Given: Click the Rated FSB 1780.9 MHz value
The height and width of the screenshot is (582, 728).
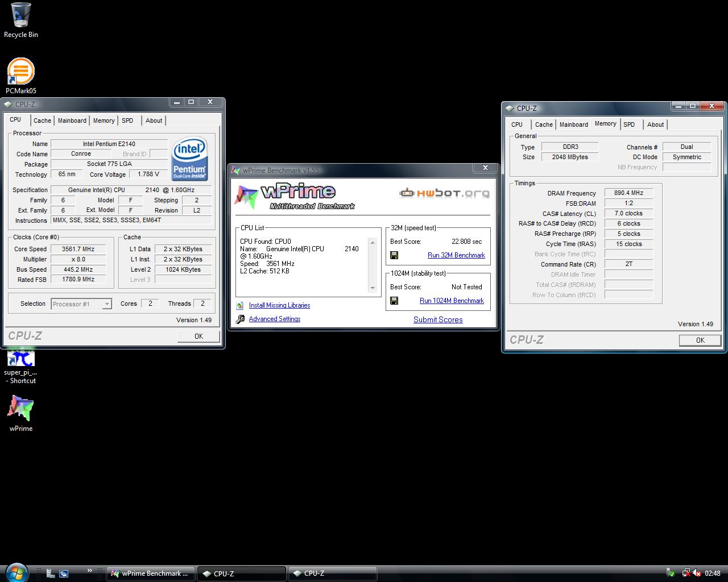Looking at the screenshot, I should pyautogui.click(x=78, y=279).
